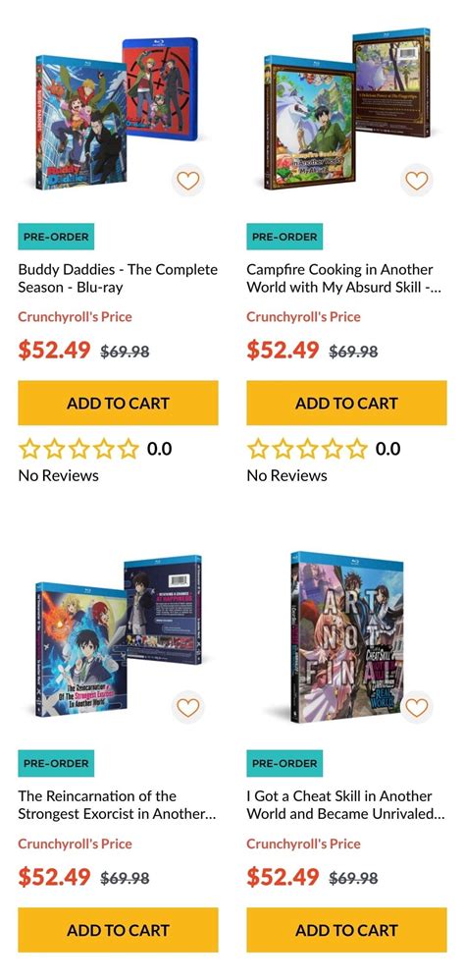
Task: Select The Reincarnation of the Strongest Exorcist title
Action: 118,805
